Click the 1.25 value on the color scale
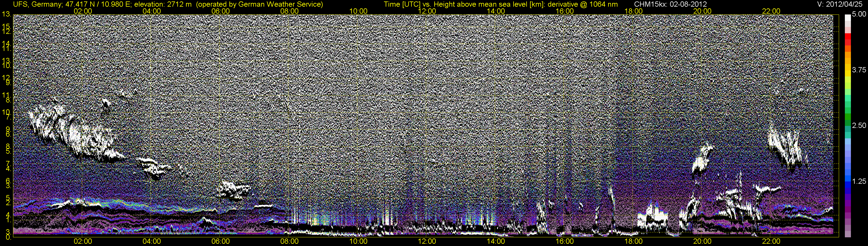The width and height of the screenshot is (868, 246). point(859,181)
